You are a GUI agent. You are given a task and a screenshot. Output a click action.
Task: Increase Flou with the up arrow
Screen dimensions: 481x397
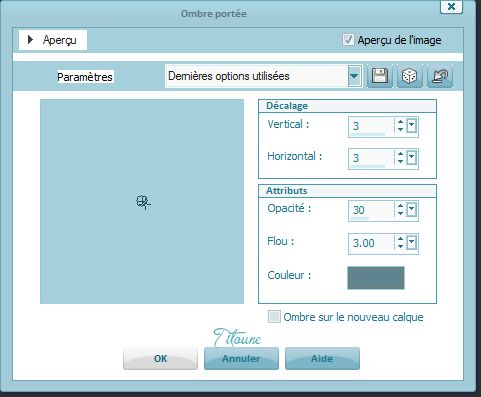click(400, 239)
